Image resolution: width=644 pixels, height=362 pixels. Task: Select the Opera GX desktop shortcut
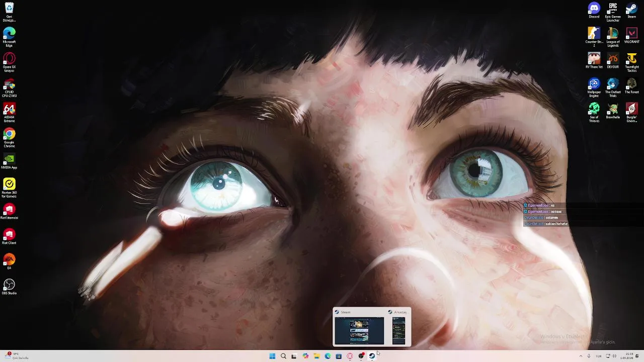pyautogui.click(x=9, y=62)
